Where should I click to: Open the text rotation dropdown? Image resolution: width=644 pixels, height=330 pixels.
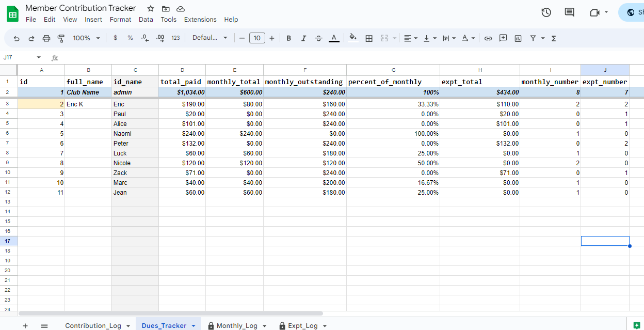468,38
